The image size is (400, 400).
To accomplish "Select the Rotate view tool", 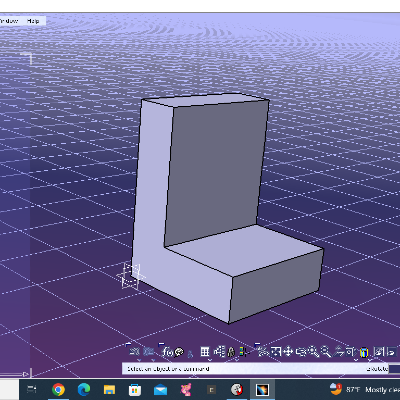I will [x=301, y=351].
